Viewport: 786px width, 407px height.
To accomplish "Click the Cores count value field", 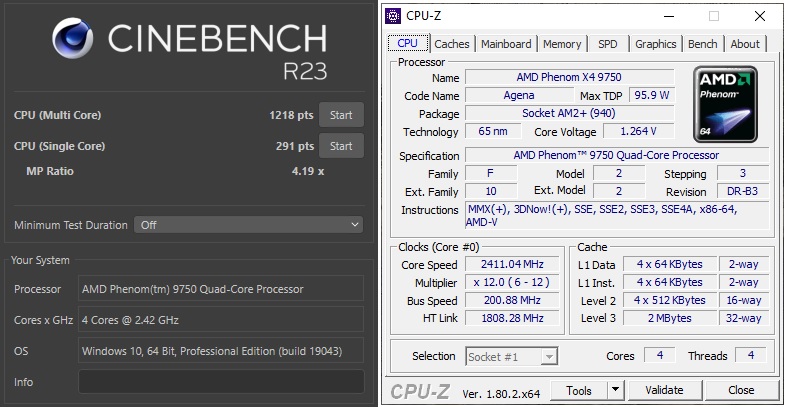I will pos(660,355).
